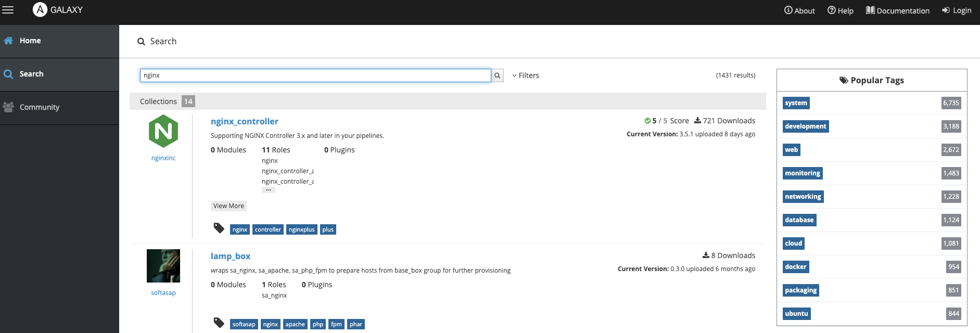Click the Popular Tags header icon
This screenshot has width=980, height=333.
click(844, 80)
